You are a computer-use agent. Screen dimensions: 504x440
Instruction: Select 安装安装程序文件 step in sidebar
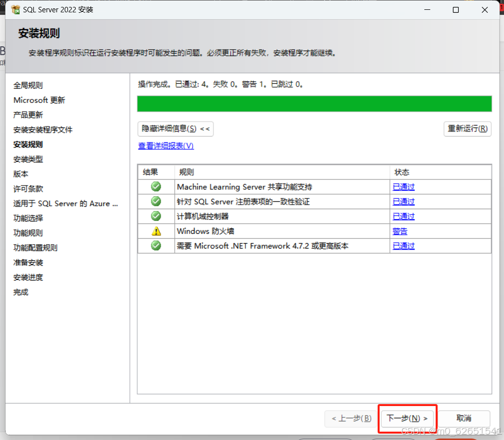coord(43,129)
